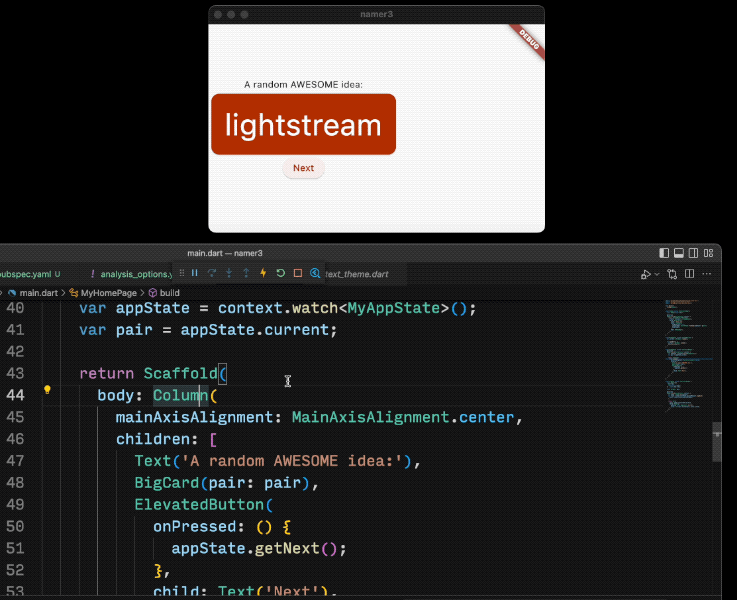Toggle the secondary sidebar layout icon
Image resolution: width=737 pixels, height=600 pixels.
coord(693,253)
